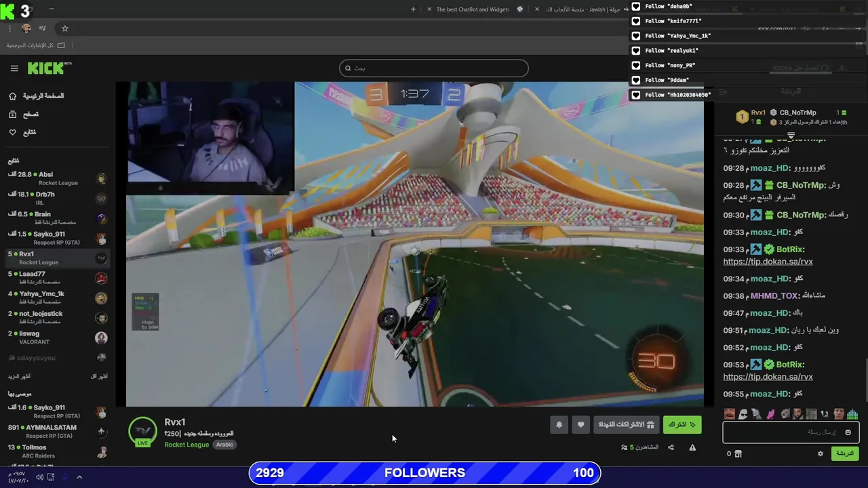
Task: Click the viewers count icon
Action: click(624, 447)
